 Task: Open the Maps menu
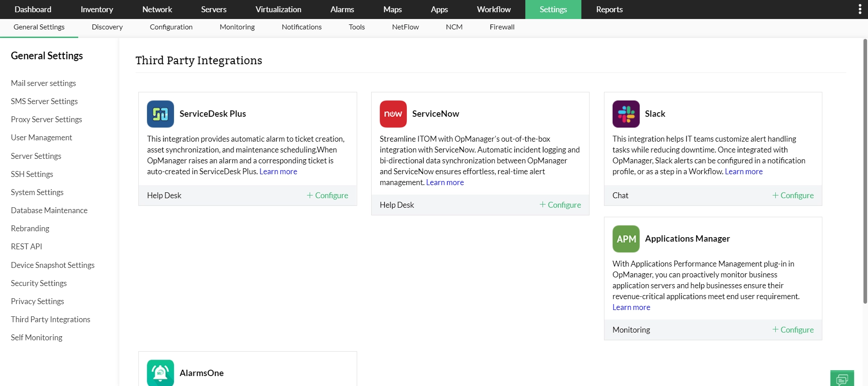coord(392,10)
